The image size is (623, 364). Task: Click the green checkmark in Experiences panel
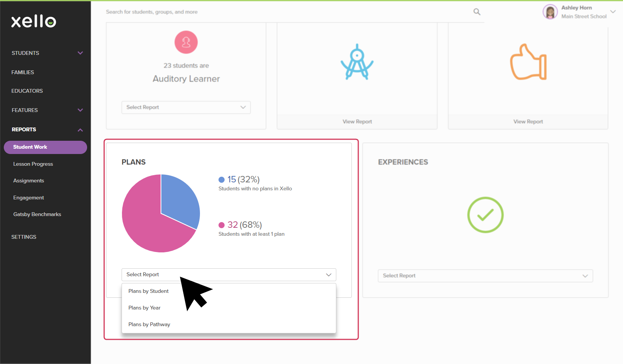[485, 215]
